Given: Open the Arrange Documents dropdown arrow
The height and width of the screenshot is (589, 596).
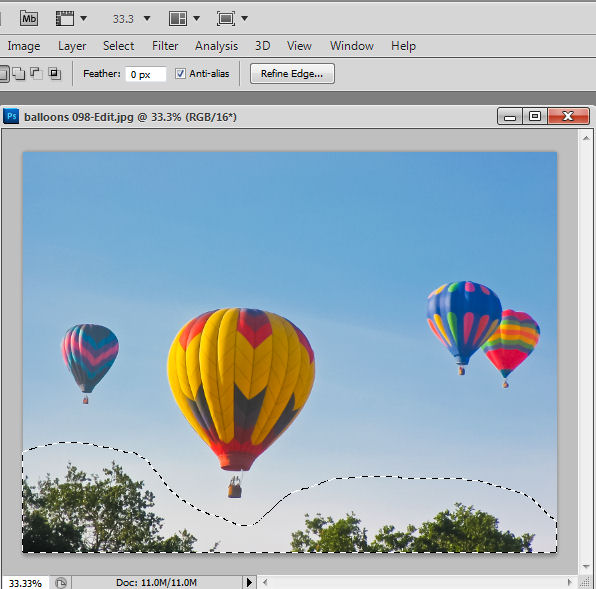Looking at the screenshot, I should click(x=196, y=18).
